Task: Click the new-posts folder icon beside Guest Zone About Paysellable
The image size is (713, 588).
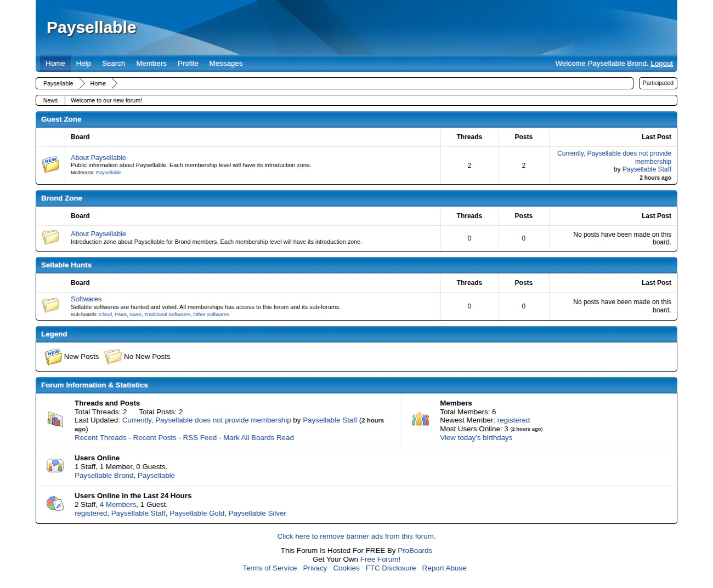Action: click(51, 164)
